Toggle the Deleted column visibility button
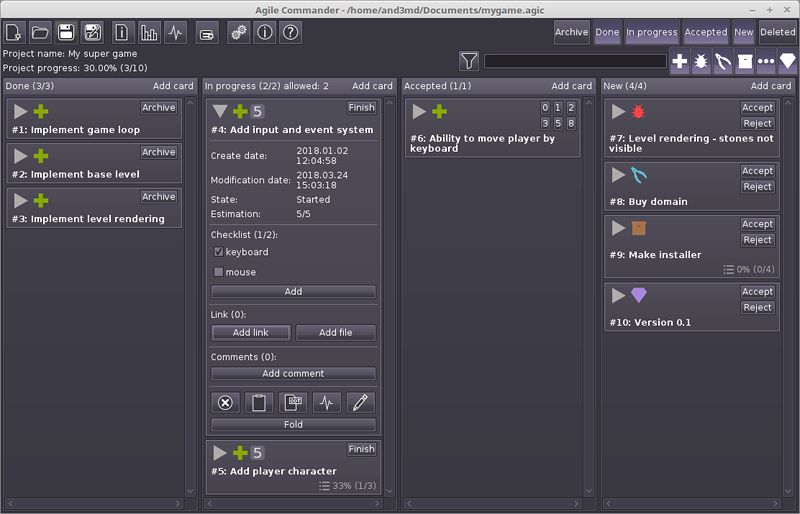The image size is (800, 514). click(x=778, y=32)
